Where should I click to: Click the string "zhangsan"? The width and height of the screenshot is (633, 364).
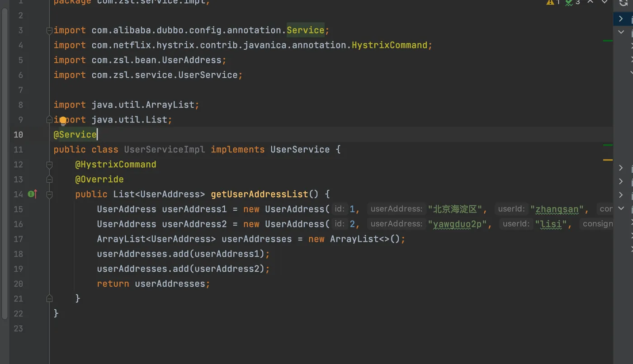coord(557,209)
